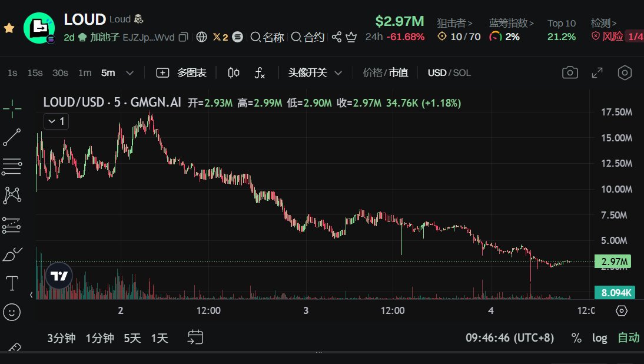Select the trend line drawing tool
644x364 pixels.
tap(12, 137)
